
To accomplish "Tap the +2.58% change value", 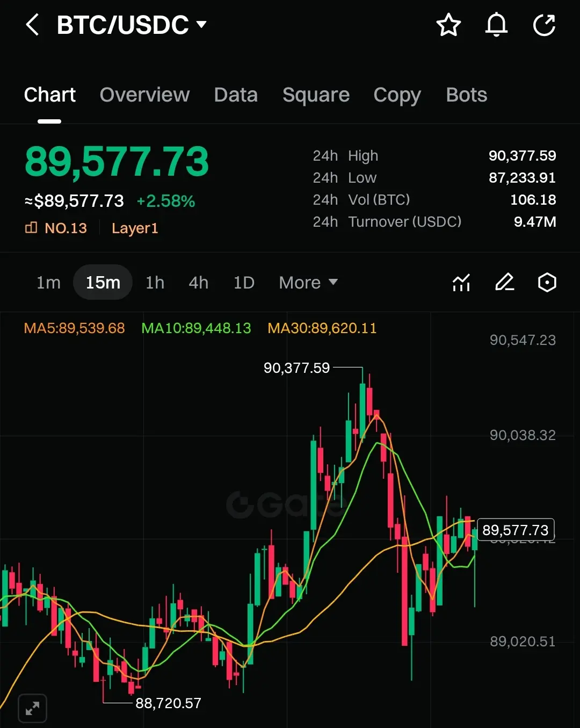I will 166,201.
